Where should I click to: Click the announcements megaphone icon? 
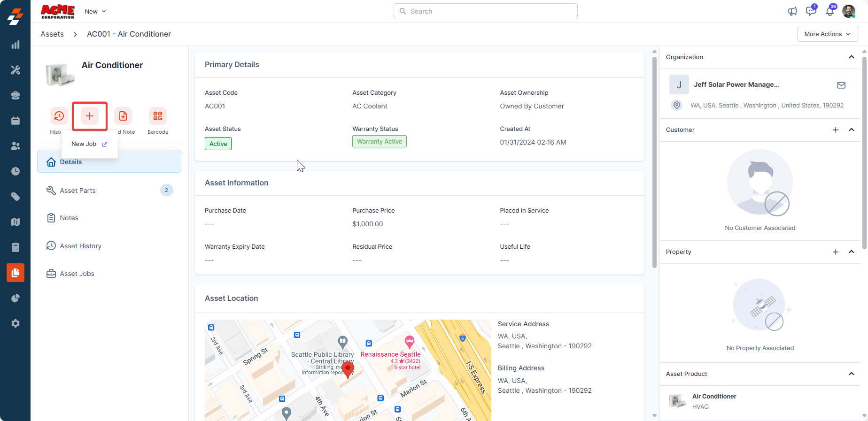click(x=792, y=11)
